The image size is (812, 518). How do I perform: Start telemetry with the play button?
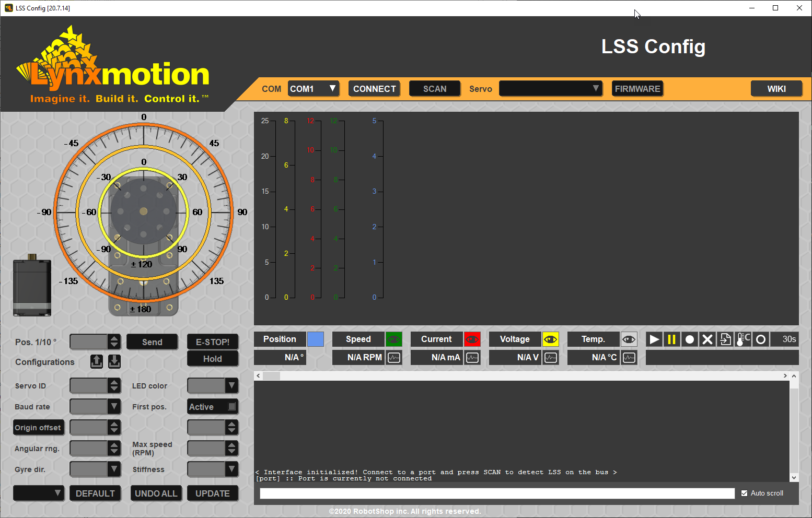(654, 339)
